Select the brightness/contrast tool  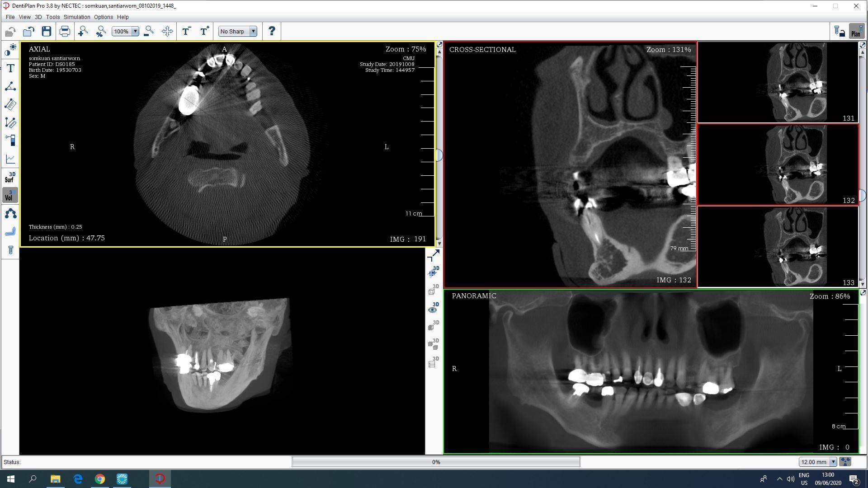(10, 50)
